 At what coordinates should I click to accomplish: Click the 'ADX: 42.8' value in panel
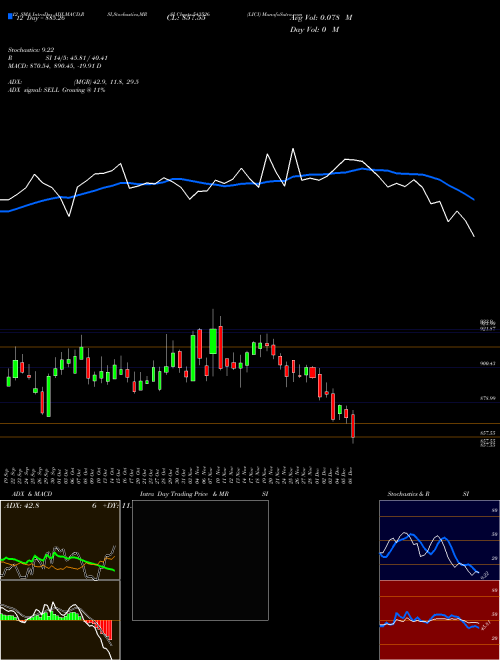point(21,506)
